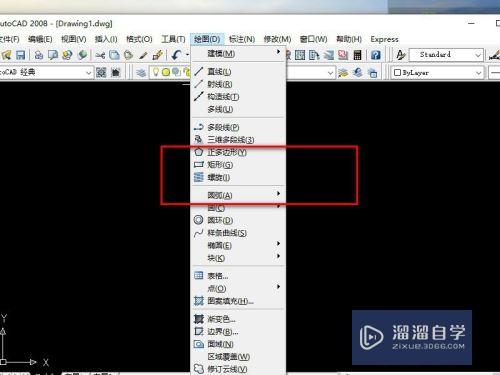Click the Cut scissors icon
This screenshot has height=375, width=500.
click(100, 55)
